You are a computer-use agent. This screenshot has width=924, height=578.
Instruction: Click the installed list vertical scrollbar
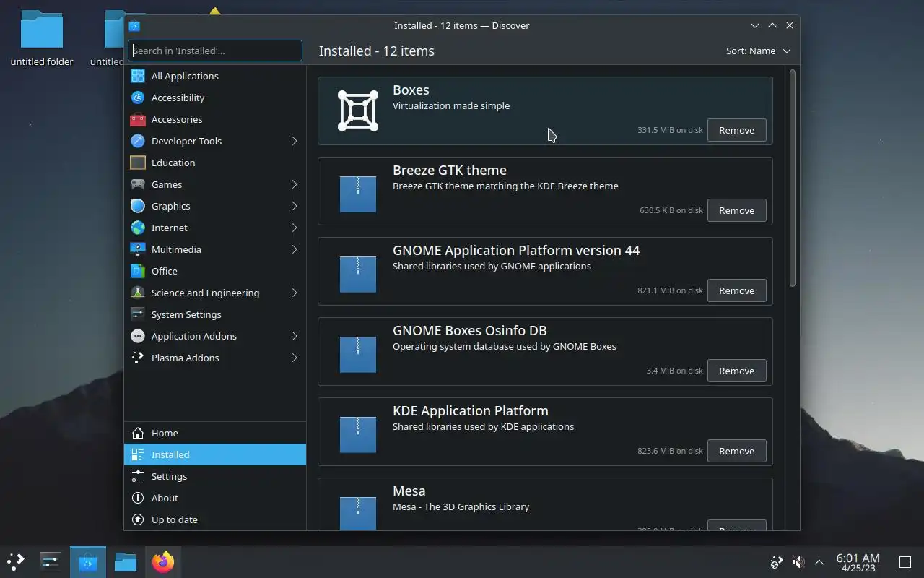click(793, 178)
